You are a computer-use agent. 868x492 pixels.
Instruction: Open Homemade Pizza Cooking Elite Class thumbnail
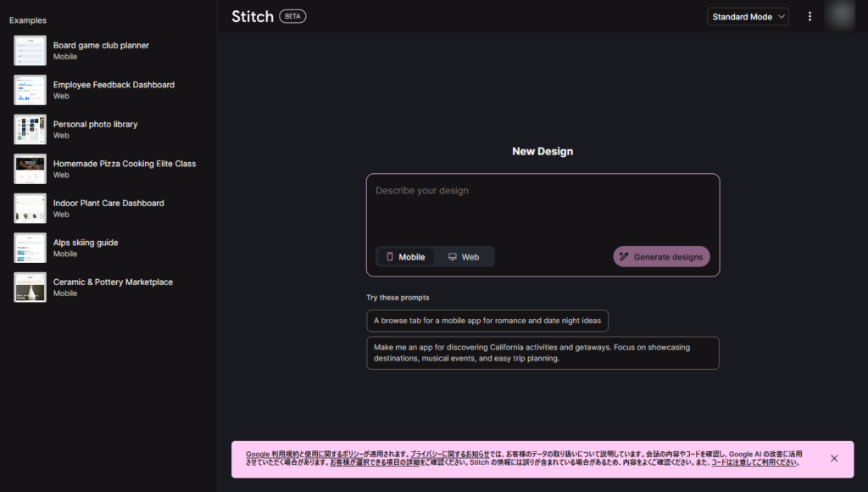coord(30,169)
